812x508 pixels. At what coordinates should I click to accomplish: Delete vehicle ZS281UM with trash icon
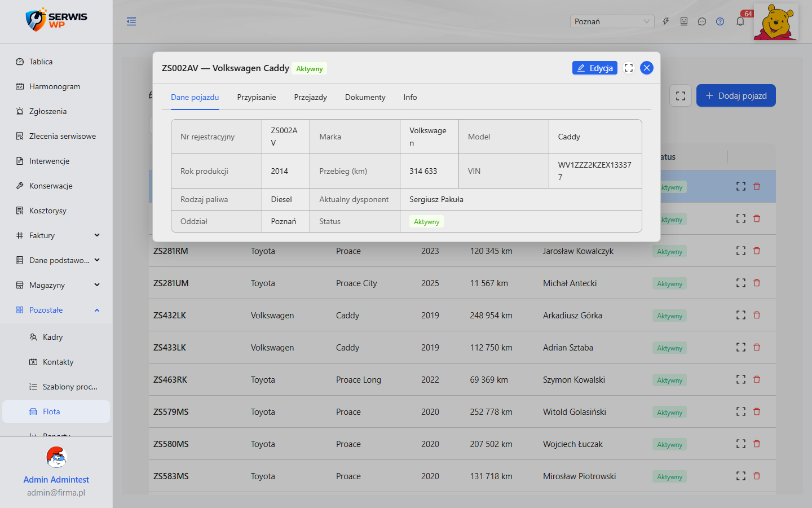point(757,283)
